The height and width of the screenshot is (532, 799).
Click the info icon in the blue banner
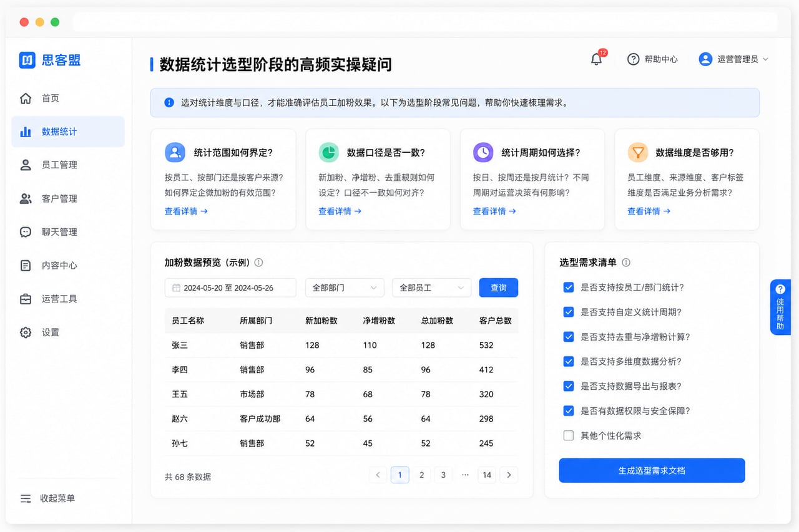pyautogui.click(x=169, y=103)
